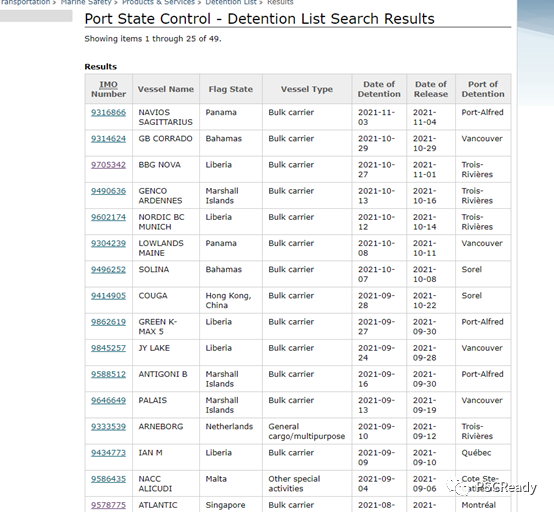Open IMO number 9586435 link

click(108, 479)
